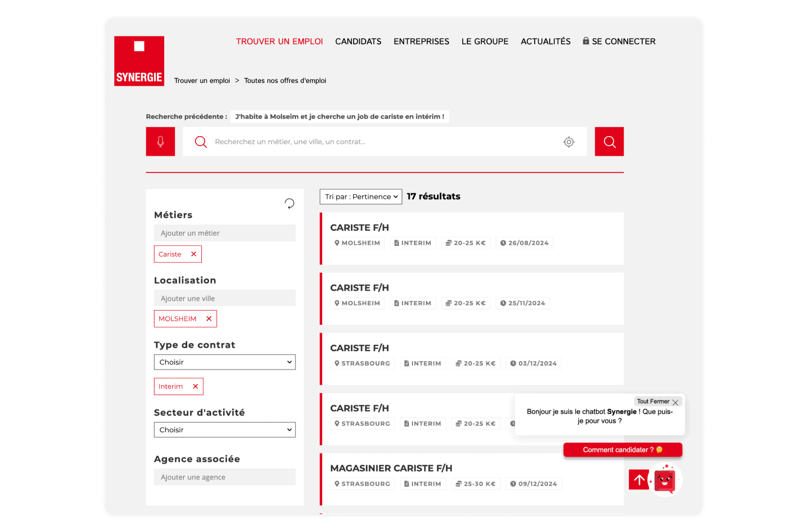Remove the MOLSHEIM location filter tag

(x=208, y=319)
